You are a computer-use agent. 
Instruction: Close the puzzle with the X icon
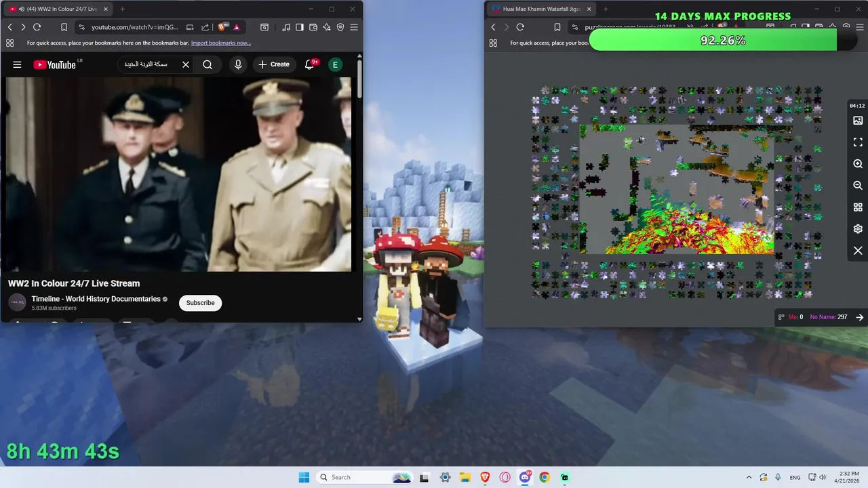tap(858, 251)
